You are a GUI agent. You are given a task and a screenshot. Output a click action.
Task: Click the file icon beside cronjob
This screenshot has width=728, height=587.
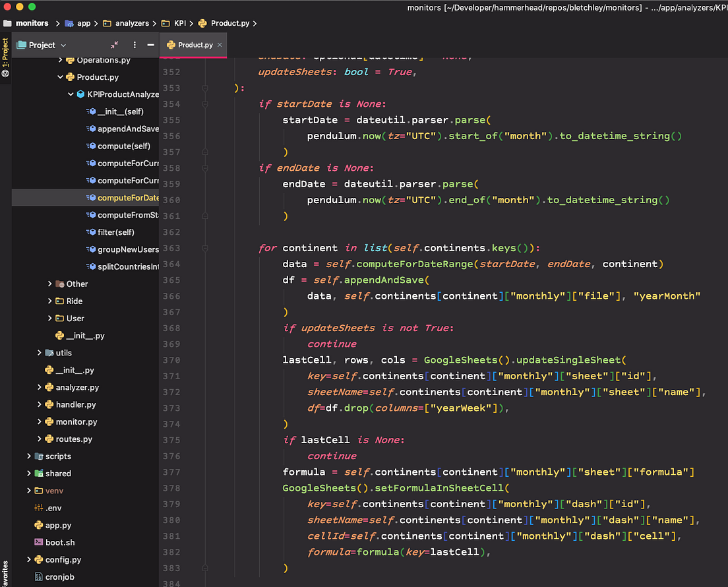point(40,576)
